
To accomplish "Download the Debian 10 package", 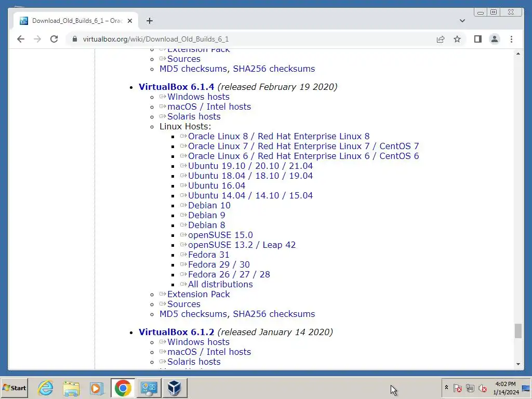I will (209, 205).
